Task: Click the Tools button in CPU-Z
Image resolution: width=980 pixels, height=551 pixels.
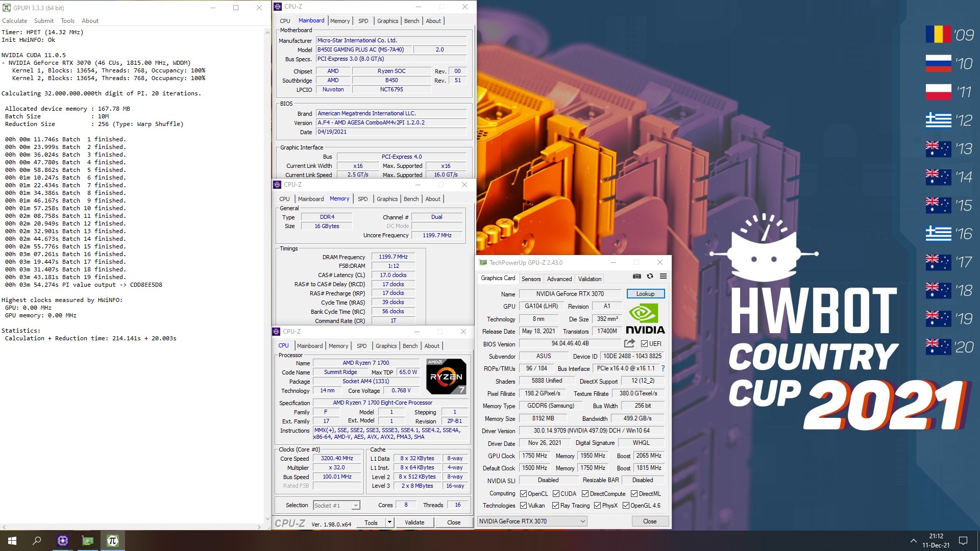Action: pos(371,522)
